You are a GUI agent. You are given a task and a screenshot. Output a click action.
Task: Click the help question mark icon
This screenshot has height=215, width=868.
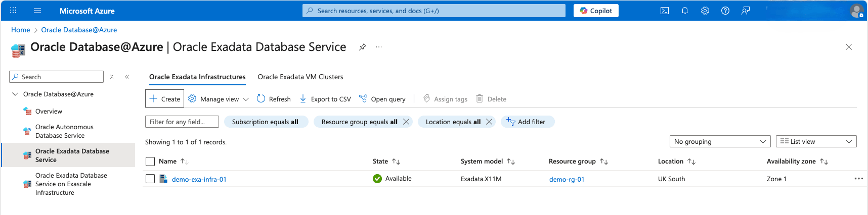(725, 11)
